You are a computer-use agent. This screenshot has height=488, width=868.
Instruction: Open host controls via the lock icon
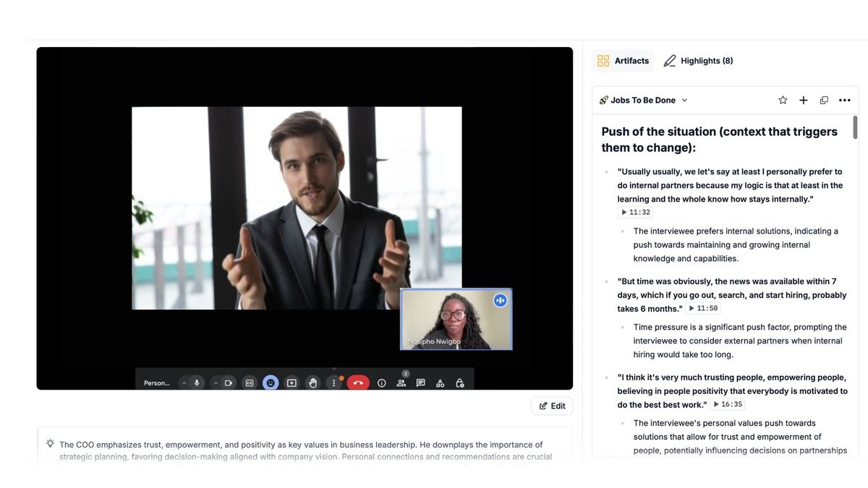coord(460,382)
